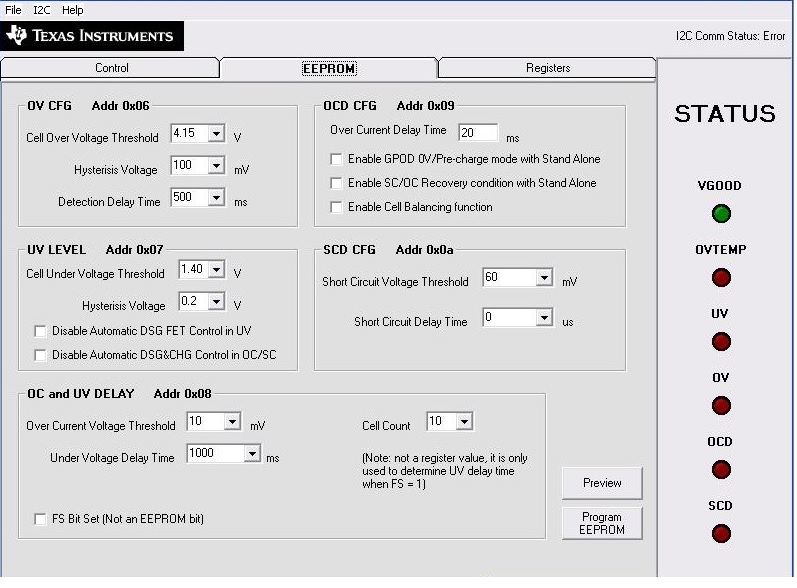Click the SCD status LED indicator
Screen dimensions: 797x588
tap(720, 533)
